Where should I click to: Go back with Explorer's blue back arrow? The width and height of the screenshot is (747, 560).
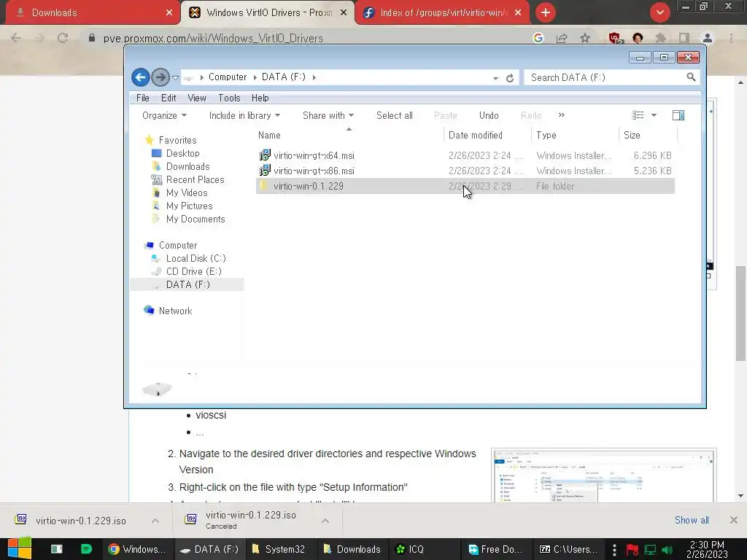pyautogui.click(x=141, y=77)
